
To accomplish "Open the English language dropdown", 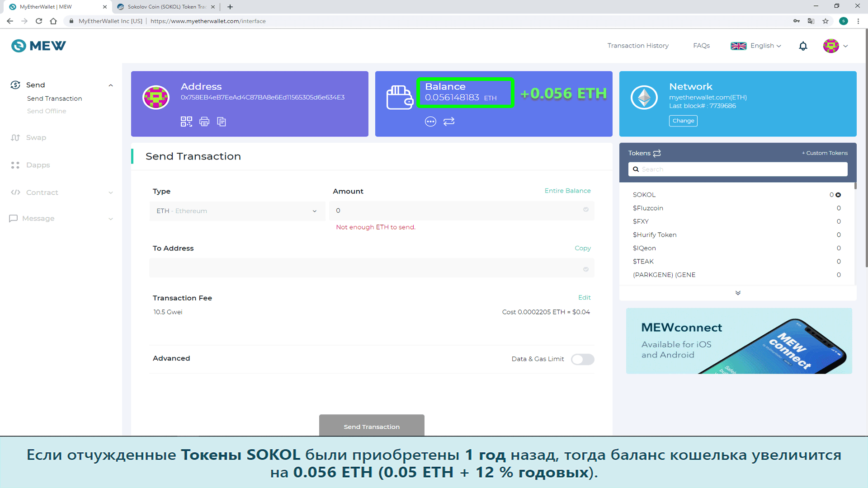I will click(x=756, y=46).
